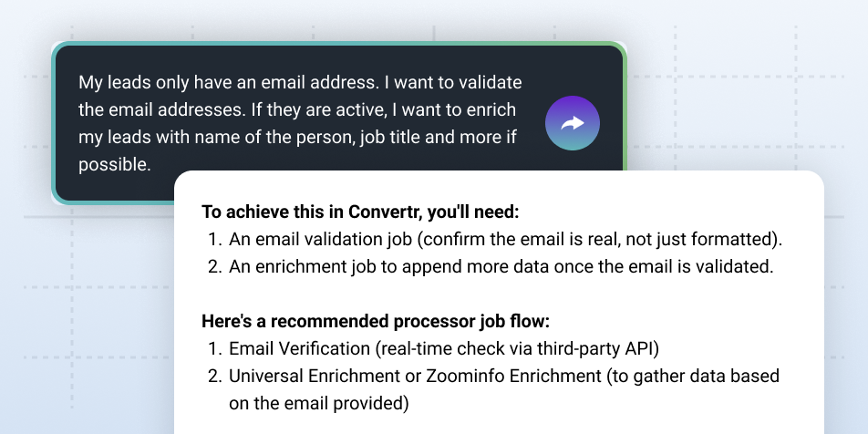Image resolution: width=868 pixels, height=434 pixels.
Task: Click the purple send arrow button
Action: [573, 123]
